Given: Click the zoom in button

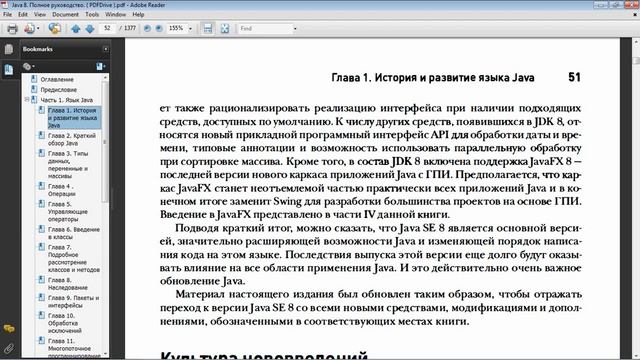Looking at the screenshot, I should coord(159,28).
